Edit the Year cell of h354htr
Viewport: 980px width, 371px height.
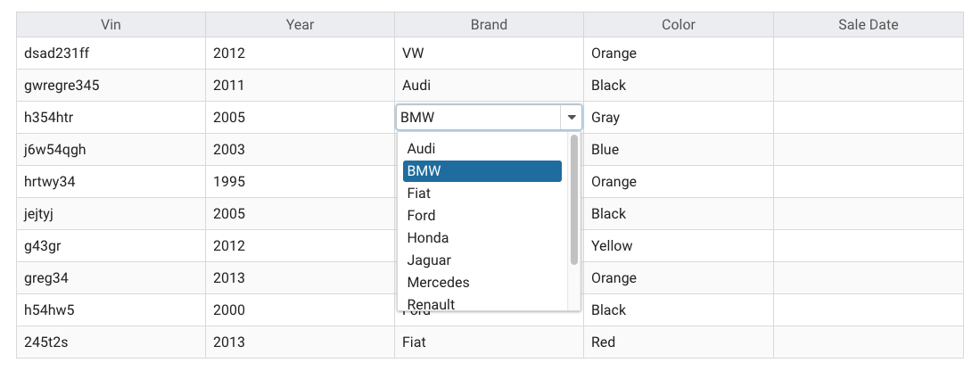(300, 118)
